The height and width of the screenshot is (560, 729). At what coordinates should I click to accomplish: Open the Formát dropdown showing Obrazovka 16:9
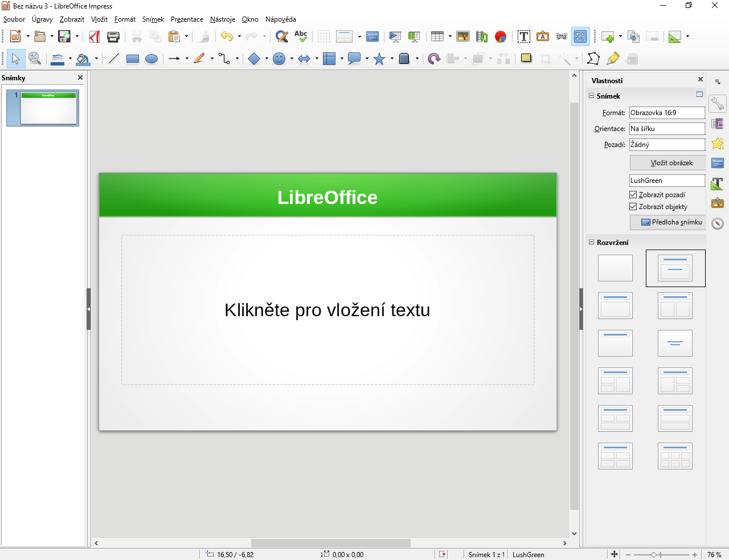pyautogui.click(x=667, y=113)
